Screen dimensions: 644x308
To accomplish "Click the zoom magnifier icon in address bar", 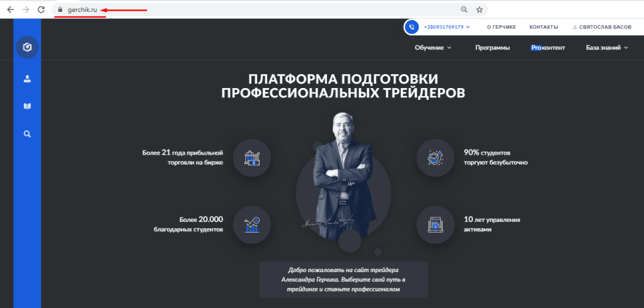I will [464, 10].
